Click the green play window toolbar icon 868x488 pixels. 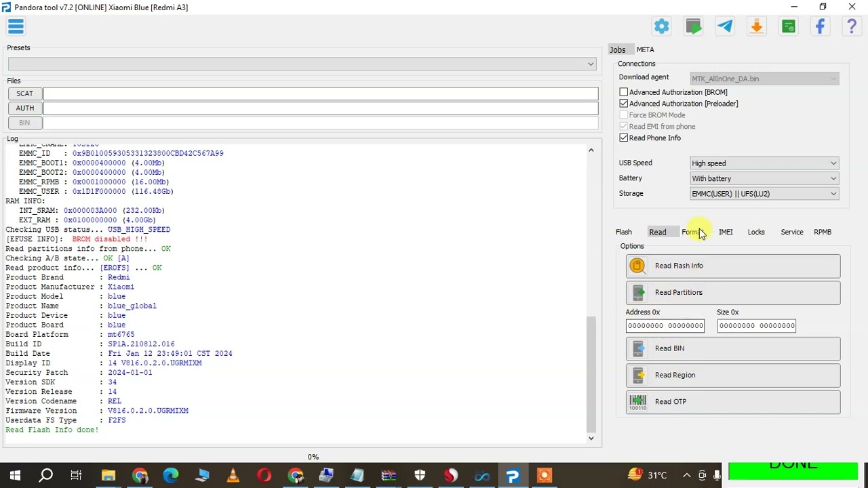click(x=694, y=26)
